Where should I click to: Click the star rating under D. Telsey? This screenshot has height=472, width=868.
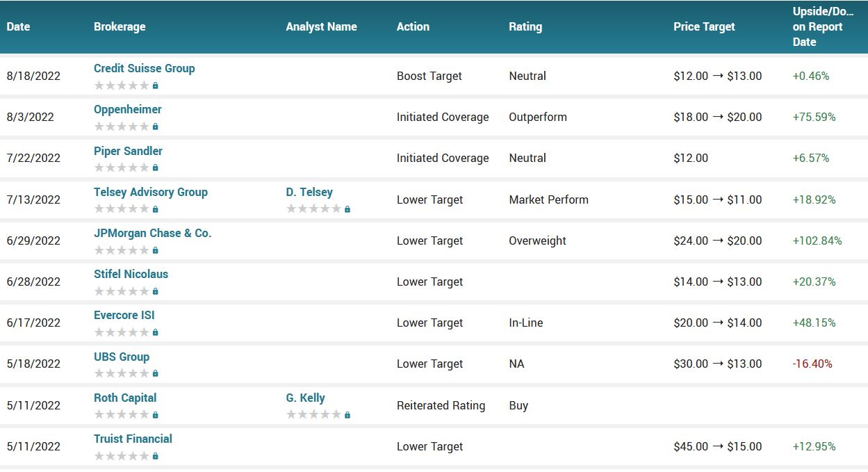314,209
